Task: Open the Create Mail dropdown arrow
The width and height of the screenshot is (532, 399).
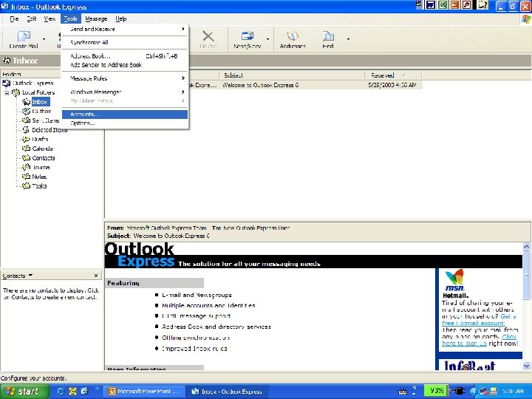Action: pyautogui.click(x=44, y=39)
